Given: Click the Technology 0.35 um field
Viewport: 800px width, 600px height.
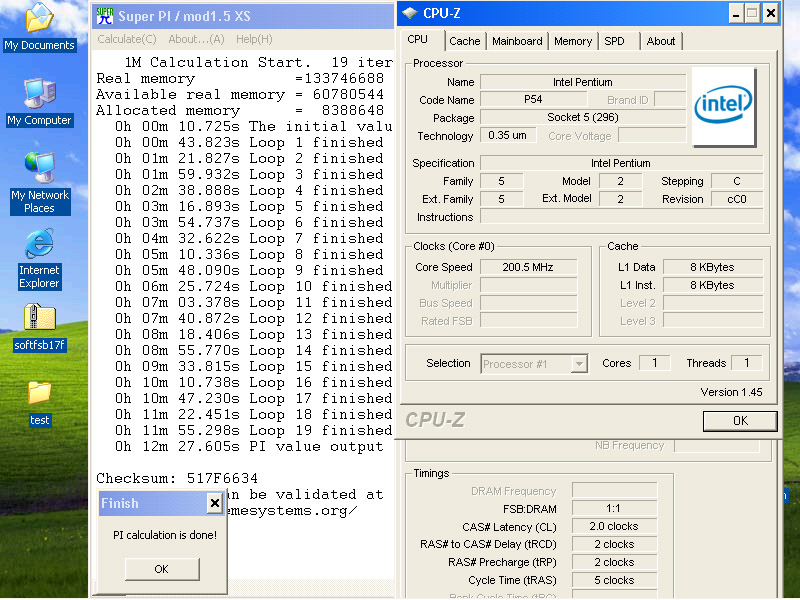Looking at the screenshot, I should 508,135.
